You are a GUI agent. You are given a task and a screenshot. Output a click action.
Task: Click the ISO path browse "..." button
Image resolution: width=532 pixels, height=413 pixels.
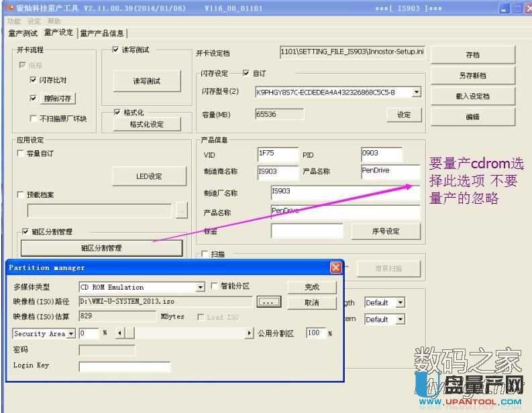pos(269,302)
